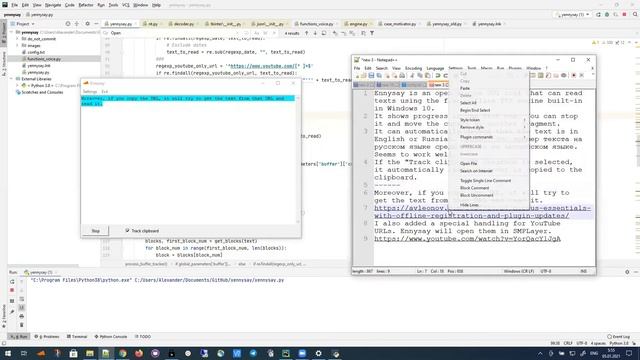
Task: Click the record macro icon in Notepad++ toolbar
Action: (573, 76)
